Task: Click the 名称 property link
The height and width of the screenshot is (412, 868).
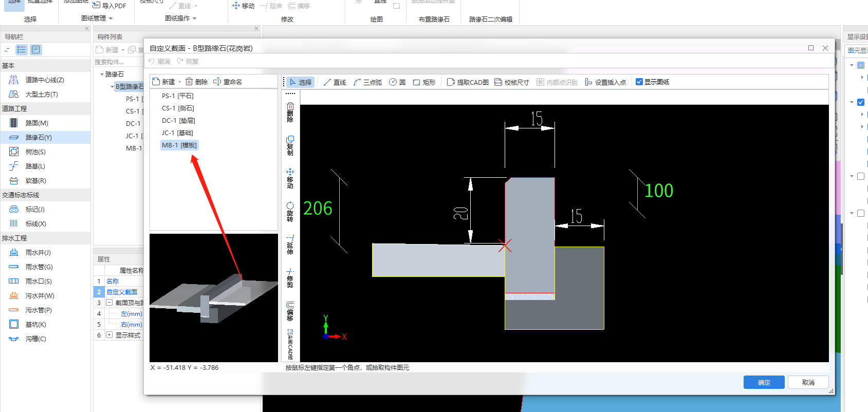Action: point(113,281)
